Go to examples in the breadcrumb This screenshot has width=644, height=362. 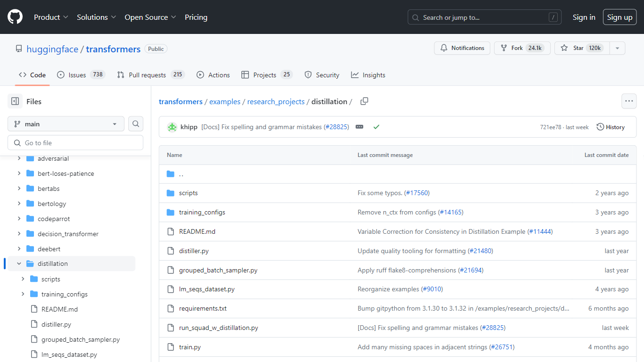(x=225, y=101)
